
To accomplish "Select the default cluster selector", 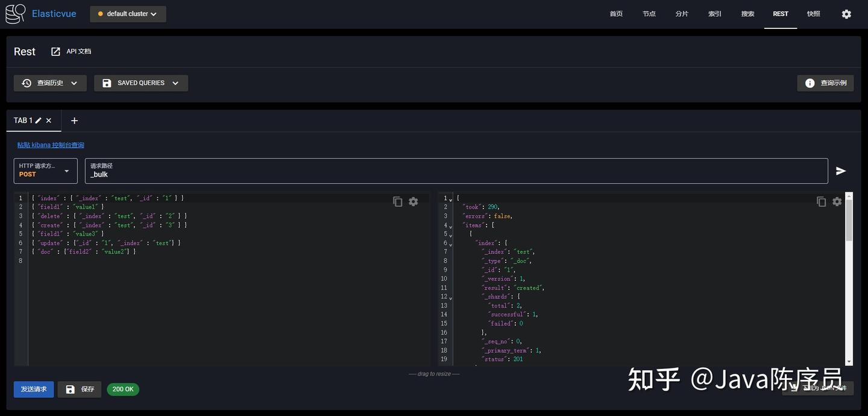I will point(128,13).
